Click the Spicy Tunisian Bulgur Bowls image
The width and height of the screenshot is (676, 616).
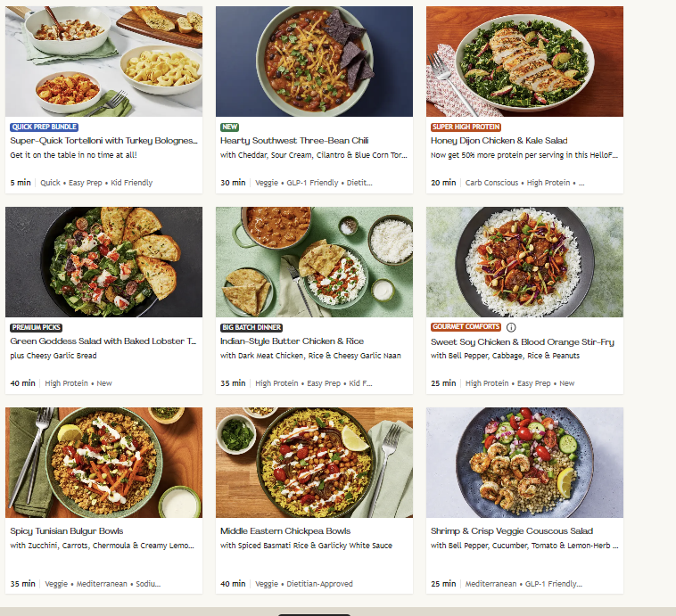(103, 463)
